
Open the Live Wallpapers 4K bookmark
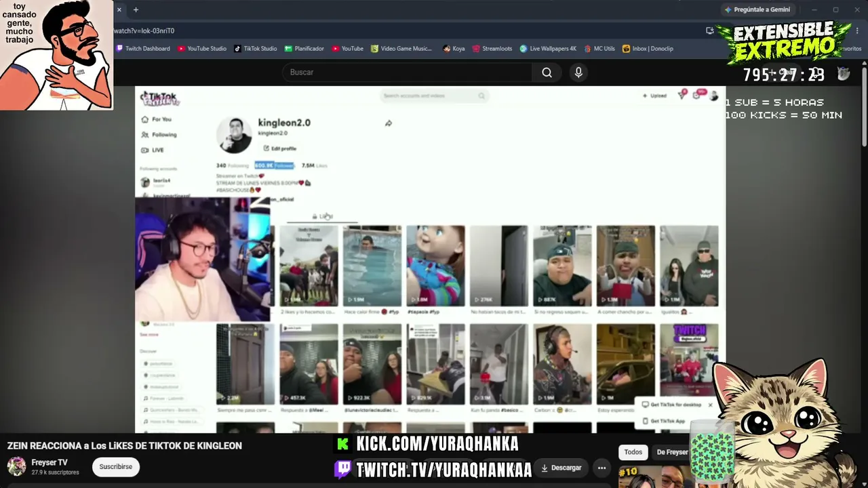[x=548, y=49]
